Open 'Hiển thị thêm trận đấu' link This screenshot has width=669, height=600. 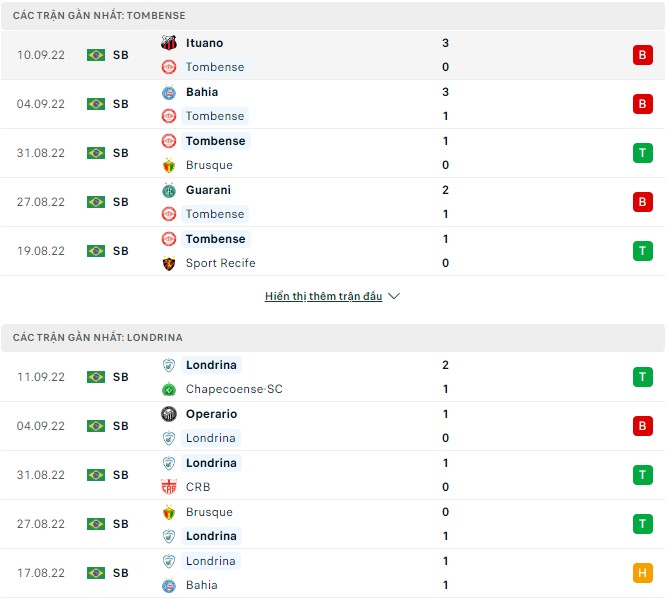coord(324,297)
